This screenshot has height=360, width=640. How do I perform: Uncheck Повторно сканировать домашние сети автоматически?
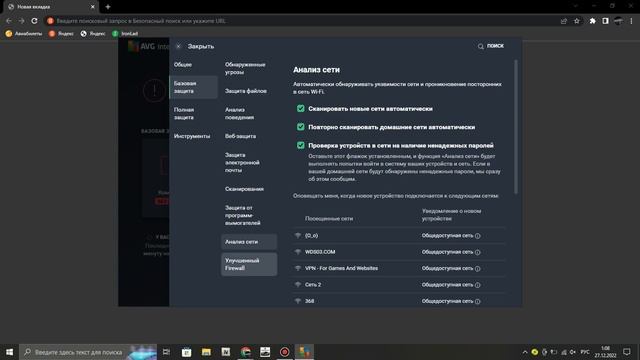point(301,127)
